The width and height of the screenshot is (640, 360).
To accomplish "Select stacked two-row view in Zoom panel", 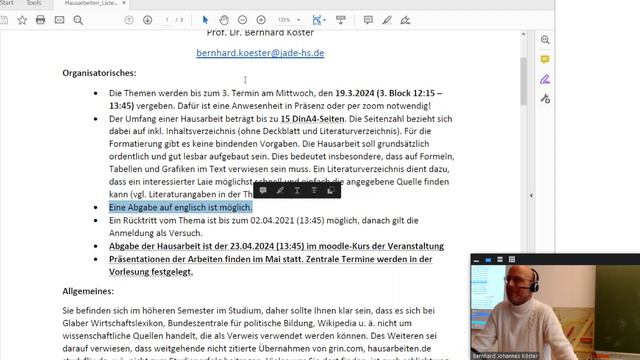I will click(x=500, y=260).
